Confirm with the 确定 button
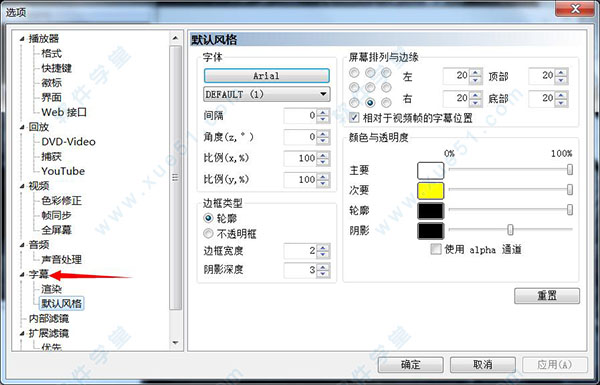This screenshot has height=385, width=600. pos(411,365)
